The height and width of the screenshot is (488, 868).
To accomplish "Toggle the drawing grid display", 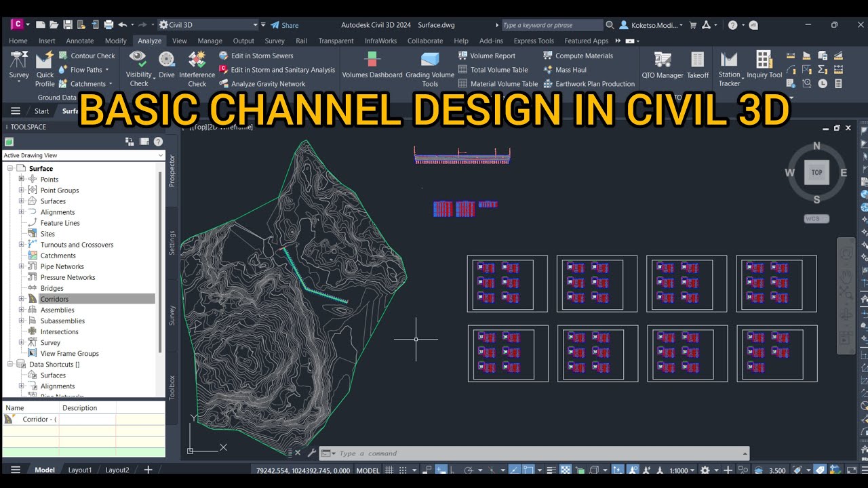I will click(x=390, y=470).
